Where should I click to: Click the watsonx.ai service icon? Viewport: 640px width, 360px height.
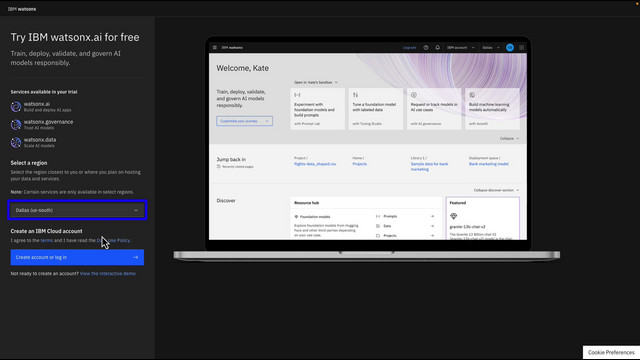point(16,107)
